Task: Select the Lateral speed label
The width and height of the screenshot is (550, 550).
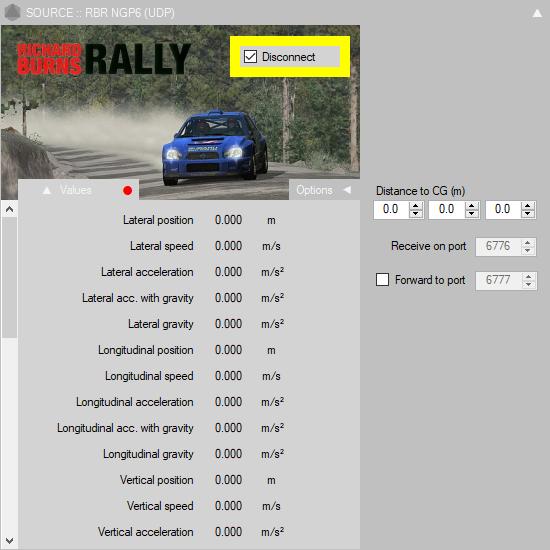Action: click(162, 246)
